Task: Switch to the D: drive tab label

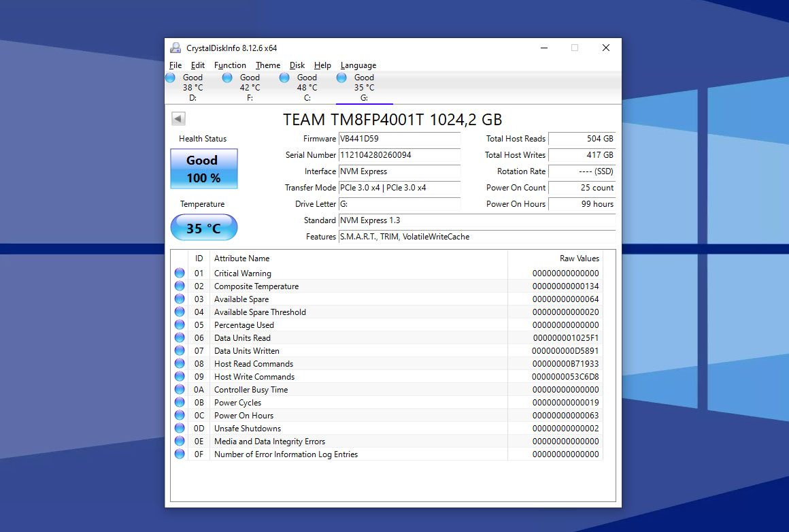Action: point(192,98)
